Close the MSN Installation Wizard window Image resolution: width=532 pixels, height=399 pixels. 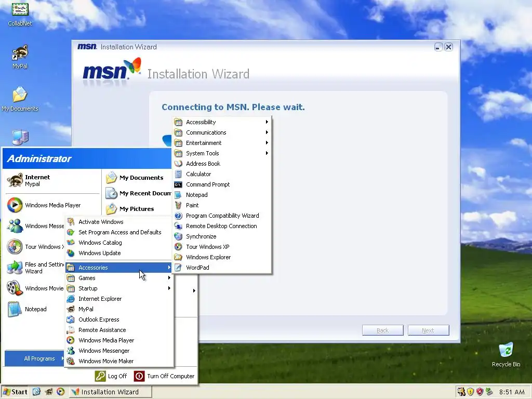click(448, 47)
